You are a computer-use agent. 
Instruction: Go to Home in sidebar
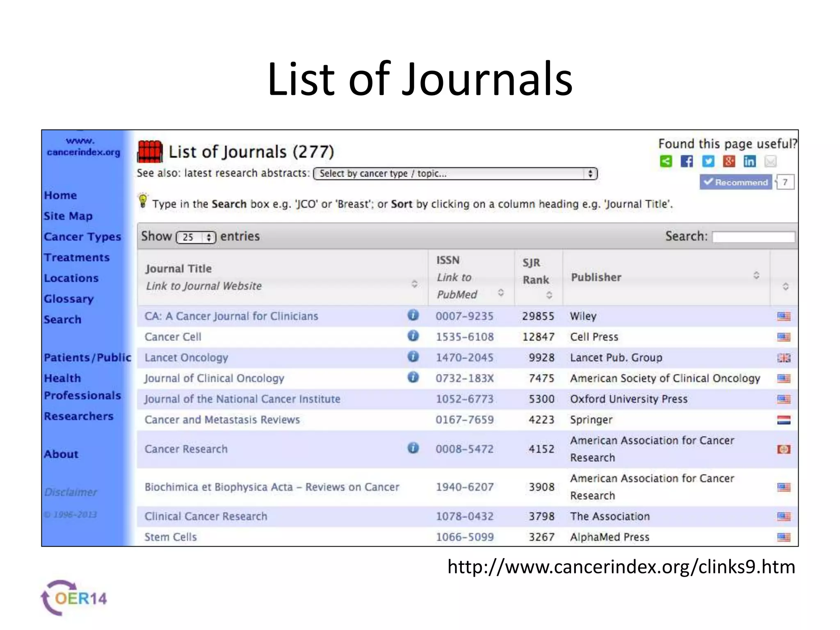point(60,195)
